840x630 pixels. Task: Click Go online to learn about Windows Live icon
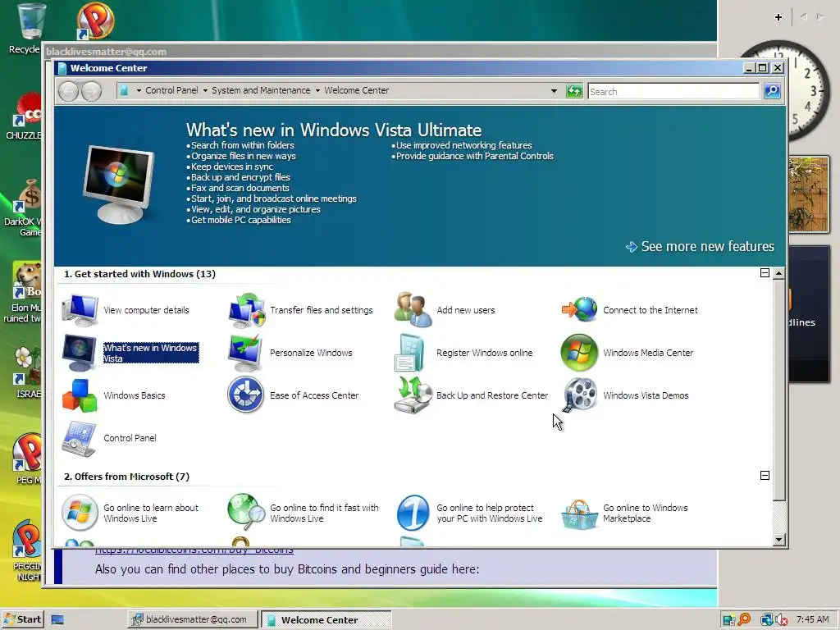pyautogui.click(x=80, y=513)
